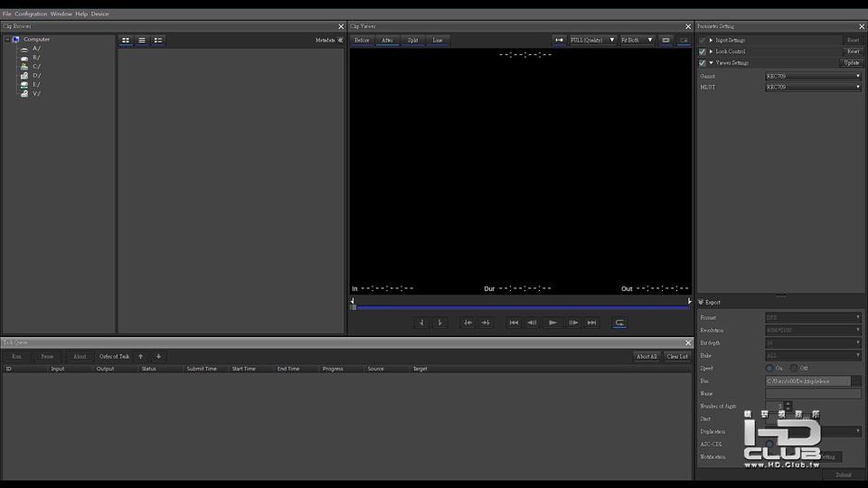Image resolution: width=868 pixels, height=488 pixels.
Task: Open the Device menu
Action: 99,14
